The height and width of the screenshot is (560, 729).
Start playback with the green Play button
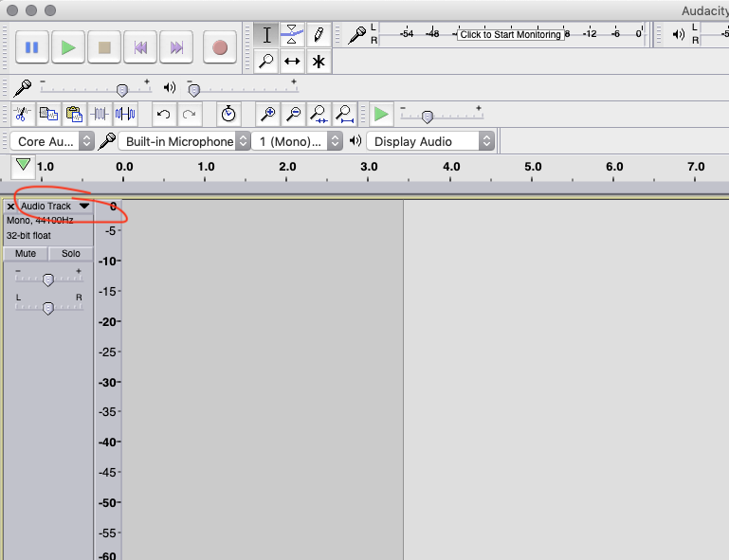point(68,47)
